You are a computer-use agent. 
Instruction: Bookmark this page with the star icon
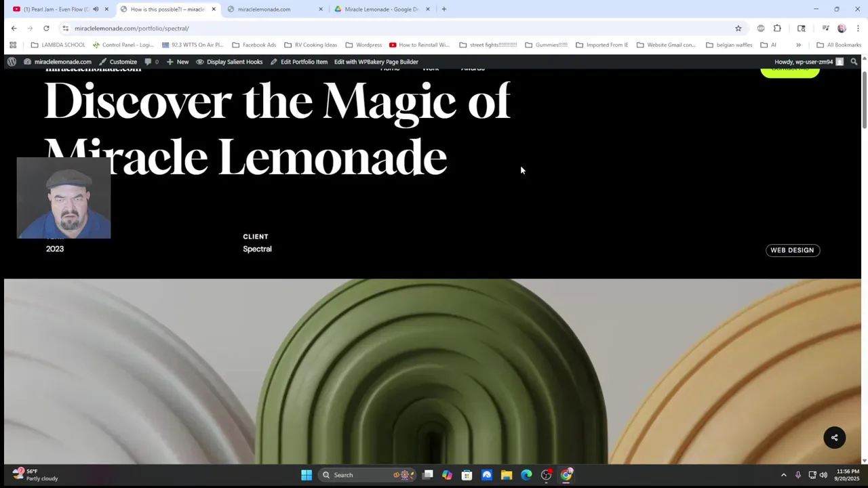click(x=738, y=28)
